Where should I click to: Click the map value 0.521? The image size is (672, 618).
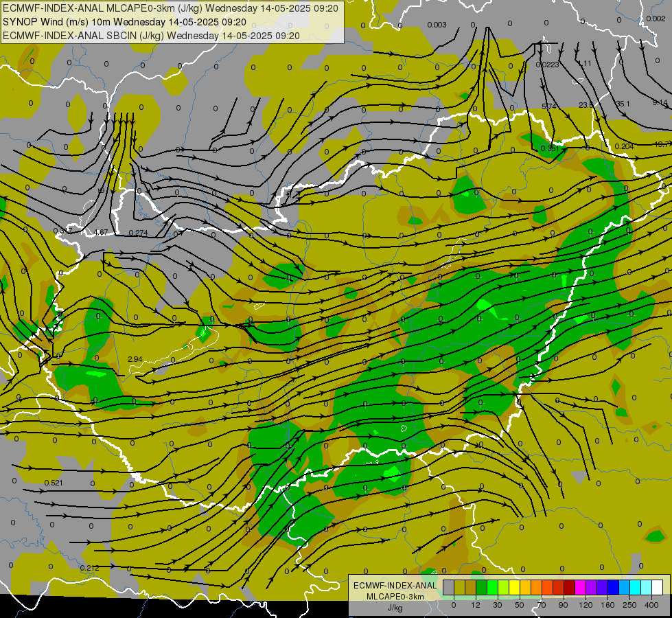point(54,483)
